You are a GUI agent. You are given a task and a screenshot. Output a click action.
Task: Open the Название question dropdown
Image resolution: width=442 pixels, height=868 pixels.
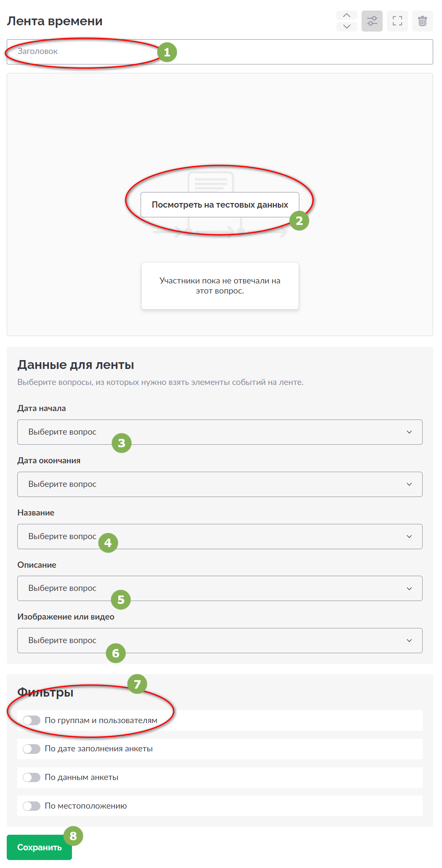coord(220,537)
